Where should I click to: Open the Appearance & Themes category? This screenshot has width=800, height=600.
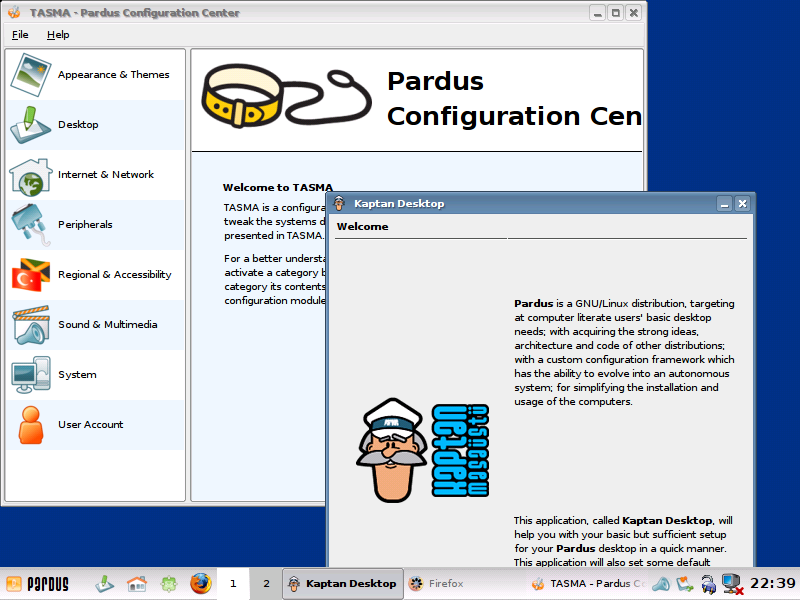[x=95, y=75]
